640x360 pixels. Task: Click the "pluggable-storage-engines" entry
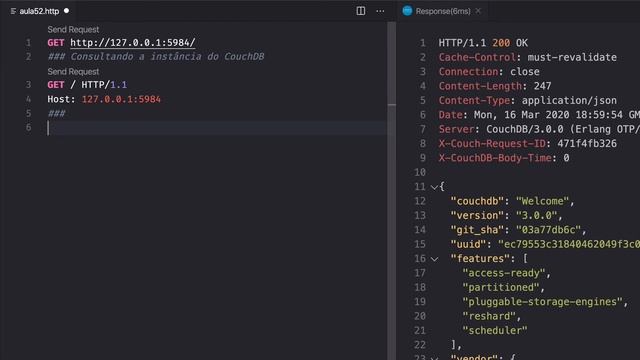click(x=545, y=302)
